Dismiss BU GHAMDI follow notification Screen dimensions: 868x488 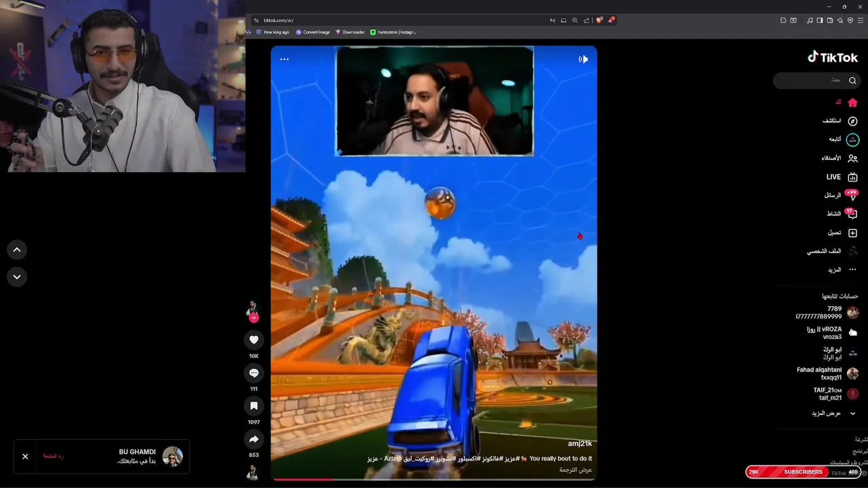click(x=25, y=456)
